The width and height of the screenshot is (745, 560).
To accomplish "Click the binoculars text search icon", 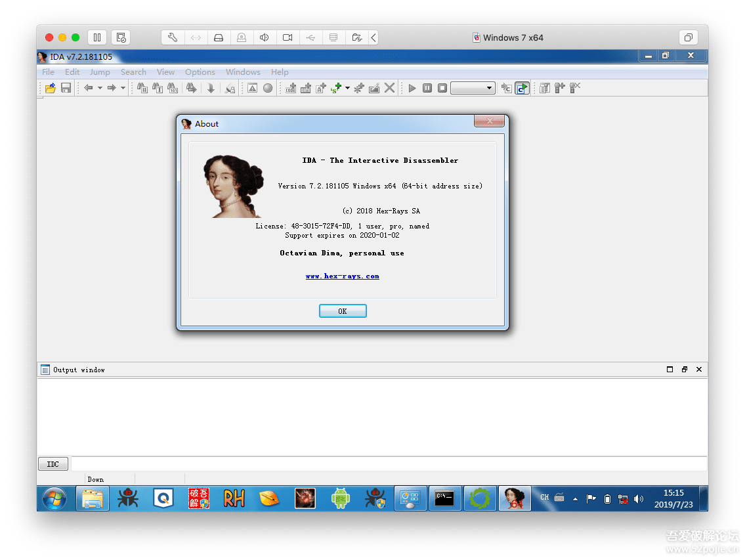I will (x=158, y=88).
